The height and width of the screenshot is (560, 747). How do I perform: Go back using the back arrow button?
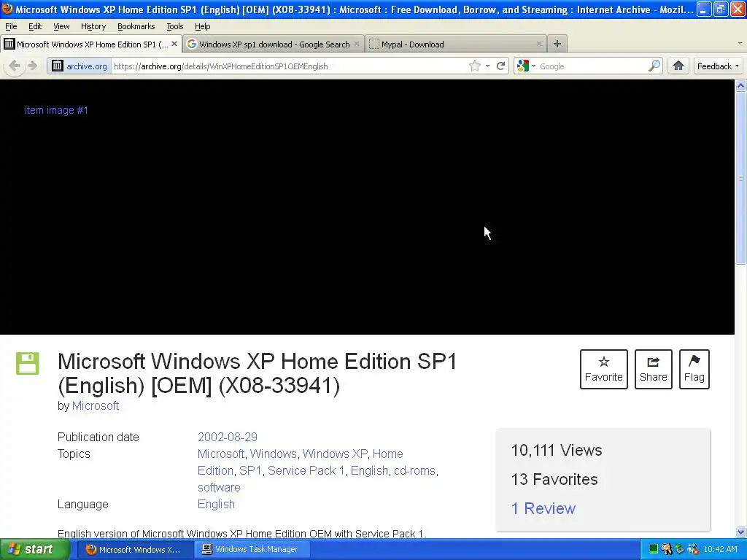coord(15,66)
